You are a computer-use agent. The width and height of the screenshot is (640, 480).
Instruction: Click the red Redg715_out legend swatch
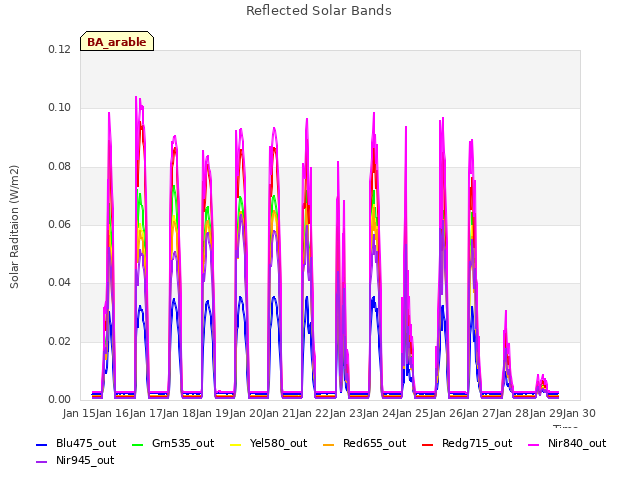pyautogui.click(x=427, y=444)
